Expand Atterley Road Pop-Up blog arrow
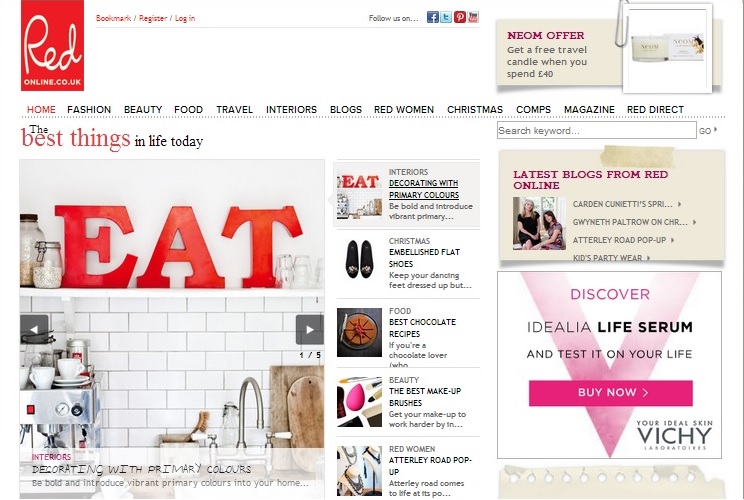The image size is (744, 500). click(672, 240)
